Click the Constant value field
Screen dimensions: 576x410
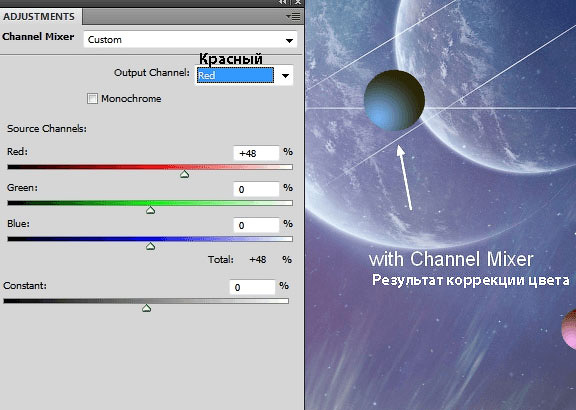[x=252, y=287]
